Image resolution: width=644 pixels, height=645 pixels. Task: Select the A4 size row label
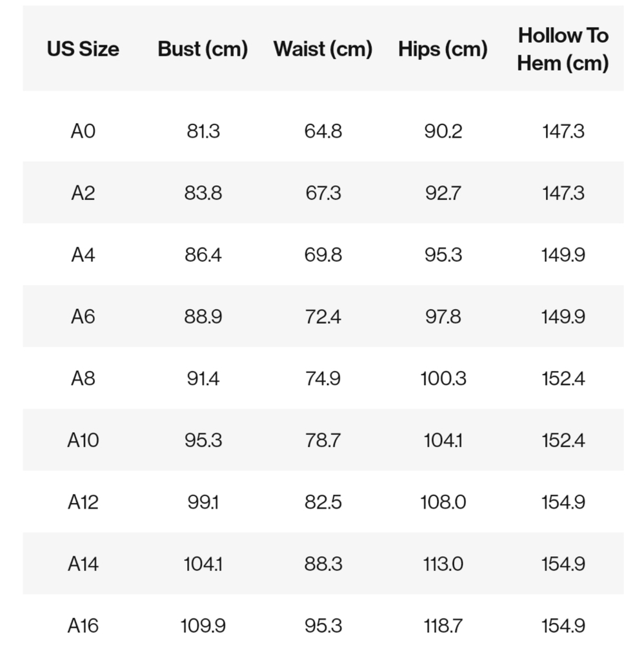83,255
